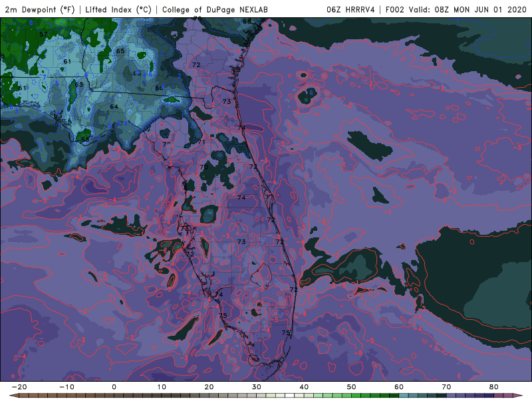532x399 pixels.
Task: Click the '40' color scale label
Action: point(304,387)
